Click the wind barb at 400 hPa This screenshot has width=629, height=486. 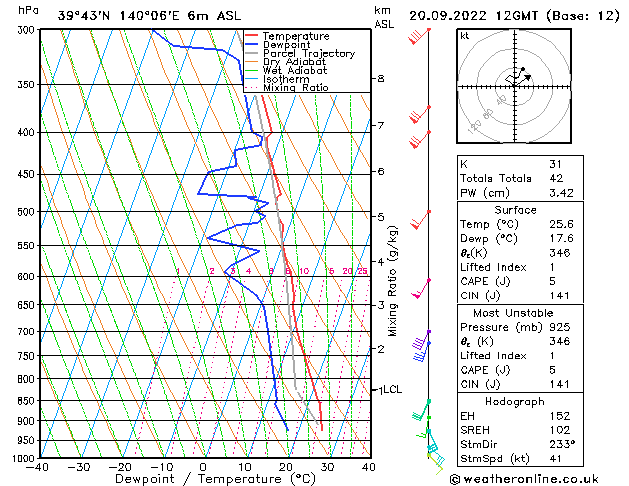(x=420, y=140)
